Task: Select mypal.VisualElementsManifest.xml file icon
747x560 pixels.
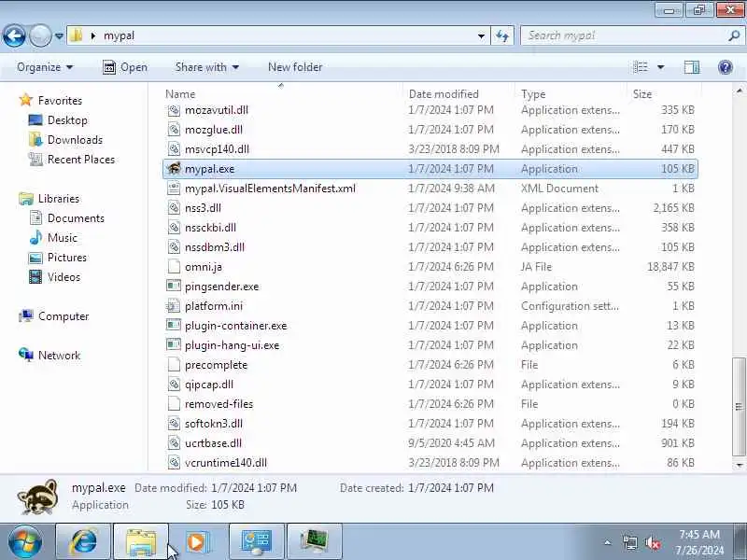Action: coord(174,189)
